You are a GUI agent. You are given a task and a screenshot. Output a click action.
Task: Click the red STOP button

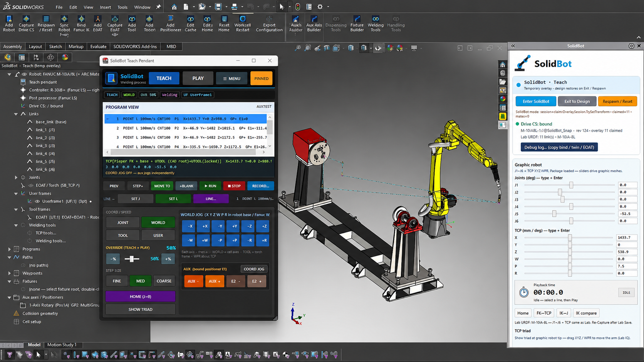[234, 186]
